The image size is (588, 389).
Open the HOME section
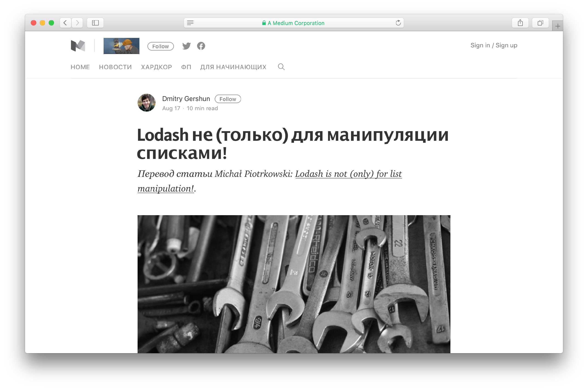(80, 67)
